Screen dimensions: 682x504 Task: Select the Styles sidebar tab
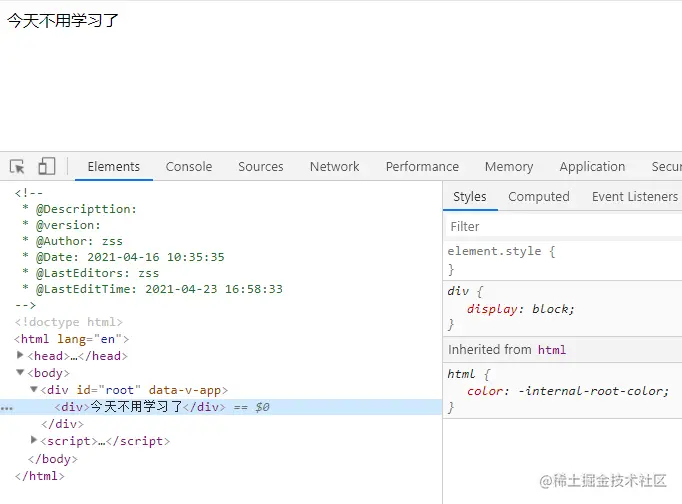click(x=470, y=197)
